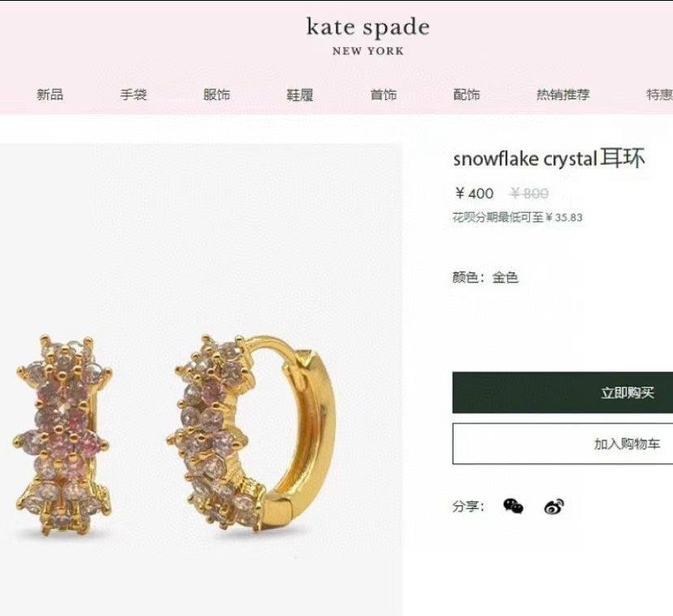This screenshot has height=616, width=673.
Task: Click the 立即购买 button
Action: [x=562, y=393]
